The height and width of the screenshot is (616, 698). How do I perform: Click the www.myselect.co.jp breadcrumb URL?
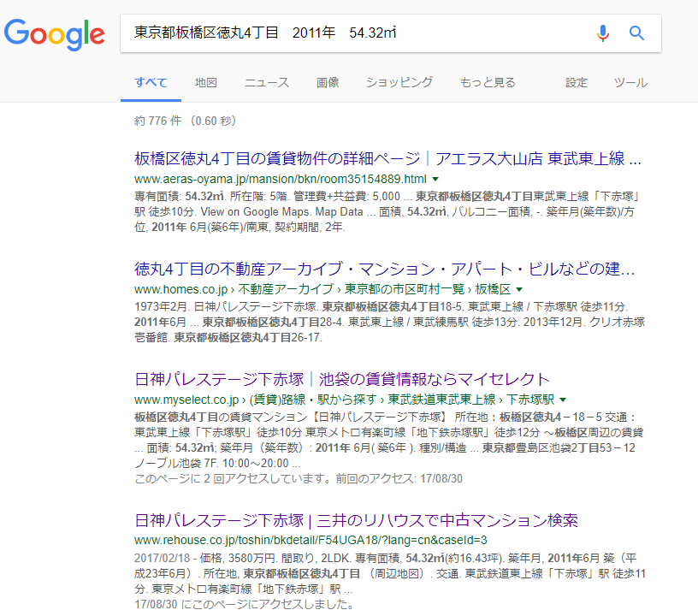click(344, 400)
